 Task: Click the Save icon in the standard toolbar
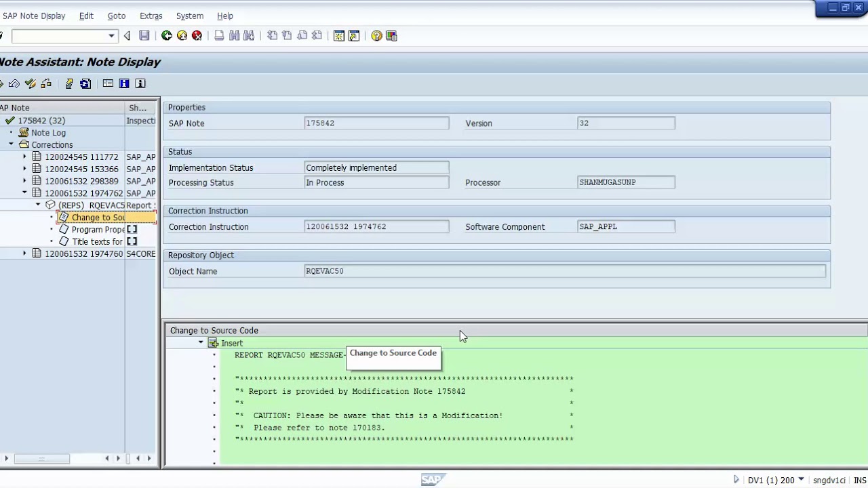(x=144, y=36)
